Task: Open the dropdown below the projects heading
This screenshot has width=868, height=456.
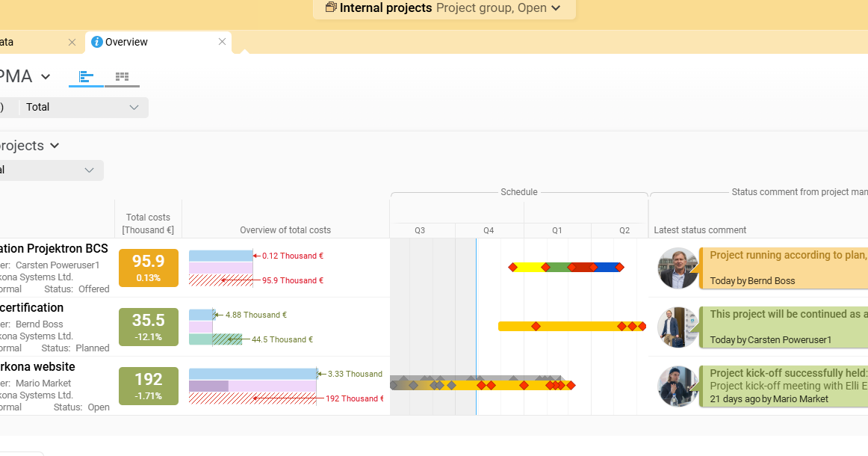Action: click(x=50, y=170)
